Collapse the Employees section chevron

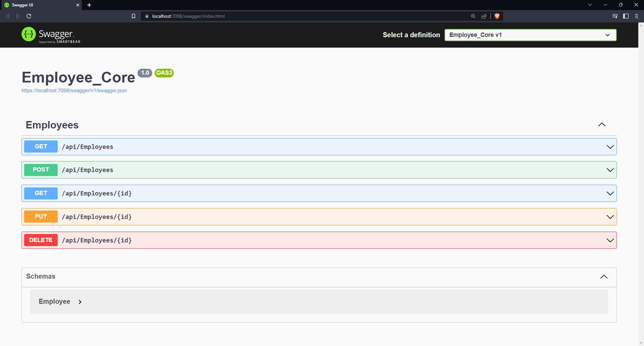pos(602,125)
